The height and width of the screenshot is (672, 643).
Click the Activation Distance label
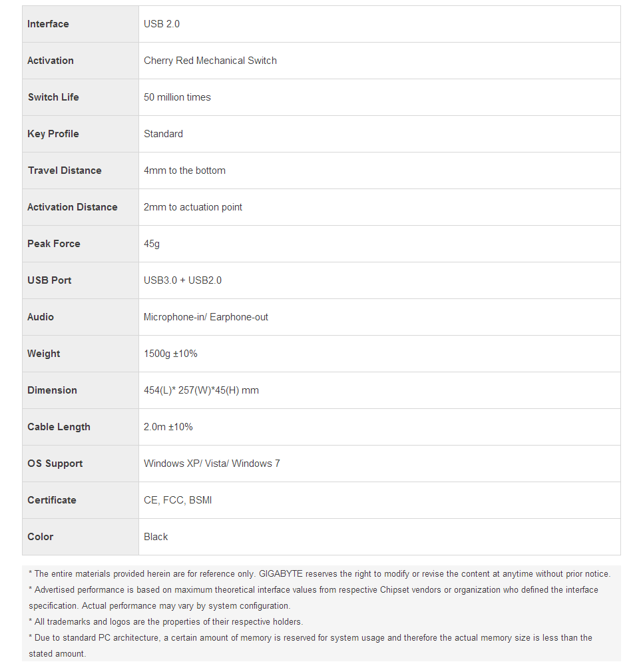73,207
